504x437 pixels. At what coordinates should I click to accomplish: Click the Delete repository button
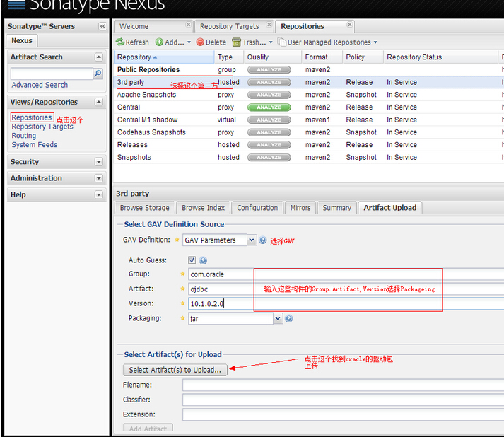211,42
